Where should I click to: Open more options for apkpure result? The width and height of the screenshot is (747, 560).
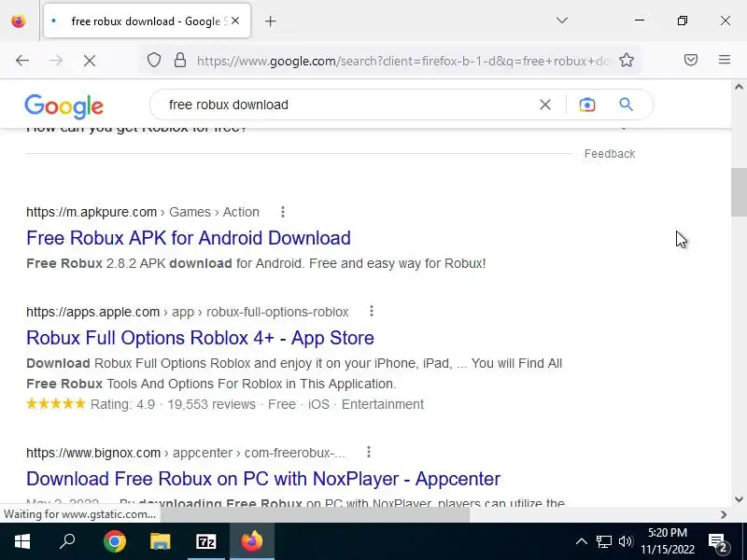(283, 212)
